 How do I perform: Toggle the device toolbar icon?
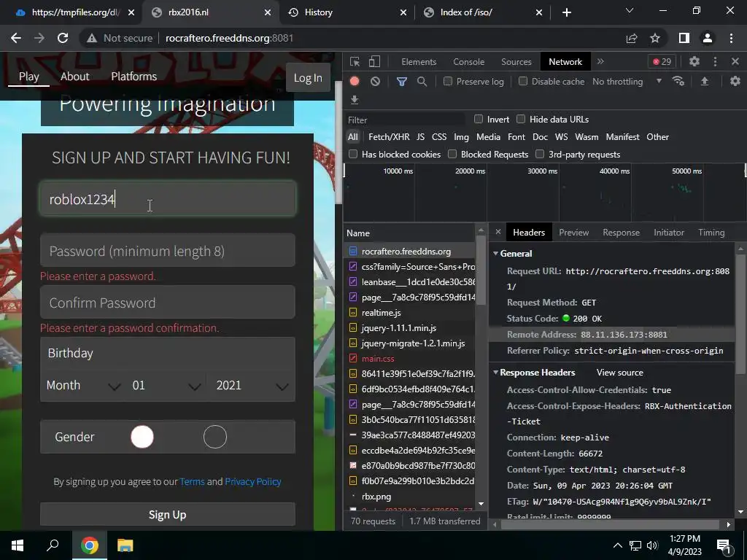click(x=374, y=62)
